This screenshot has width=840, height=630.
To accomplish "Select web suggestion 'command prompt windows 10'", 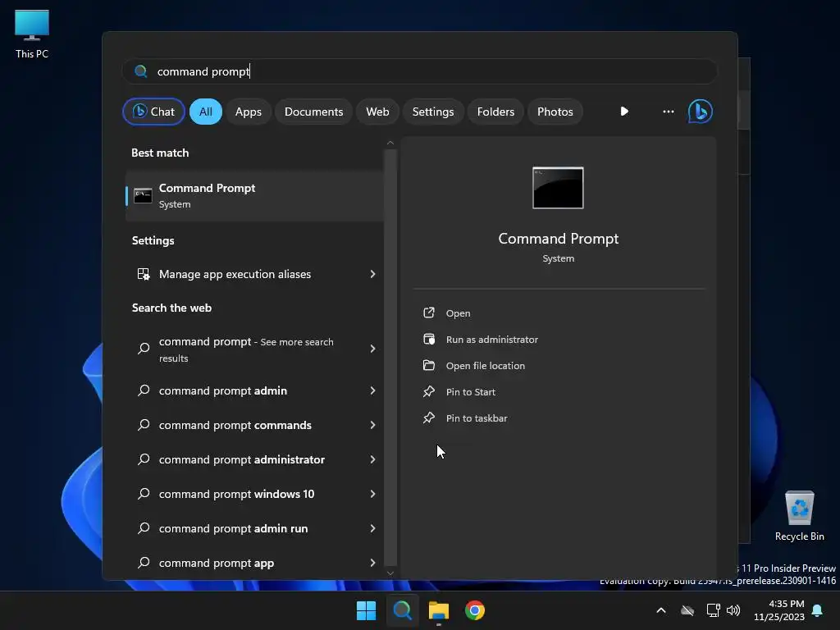I will click(x=254, y=494).
